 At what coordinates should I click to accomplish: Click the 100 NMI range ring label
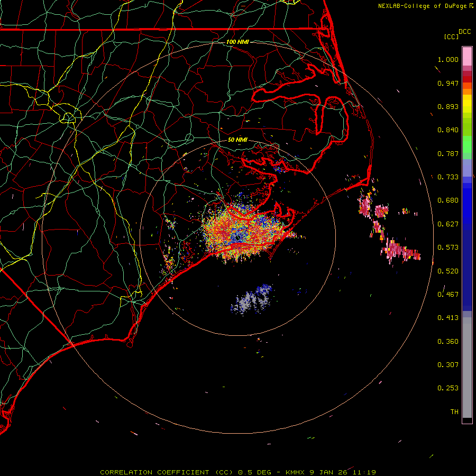[x=237, y=42]
